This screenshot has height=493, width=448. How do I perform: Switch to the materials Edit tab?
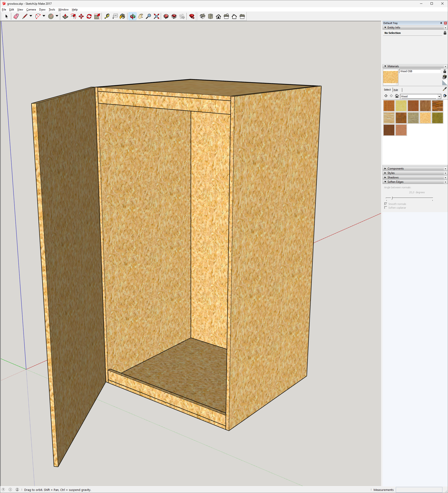pyautogui.click(x=396, y=90)
